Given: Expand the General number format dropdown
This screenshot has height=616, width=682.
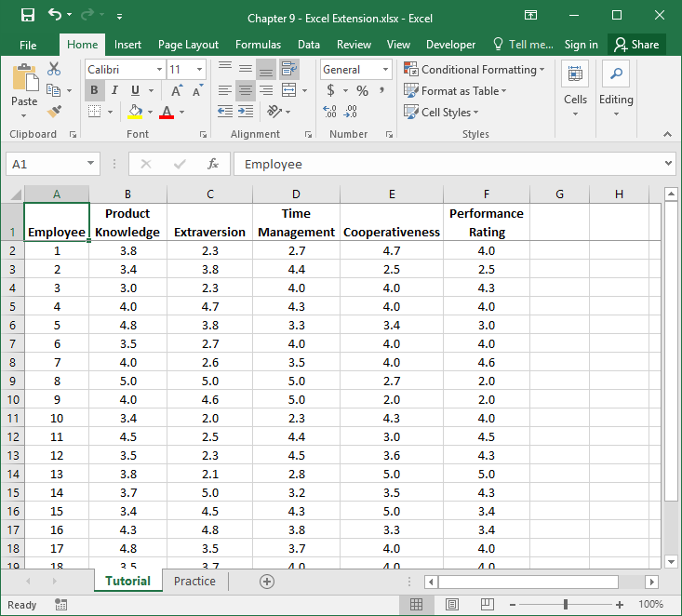Looking at the screenshot, I should (385, 70).
